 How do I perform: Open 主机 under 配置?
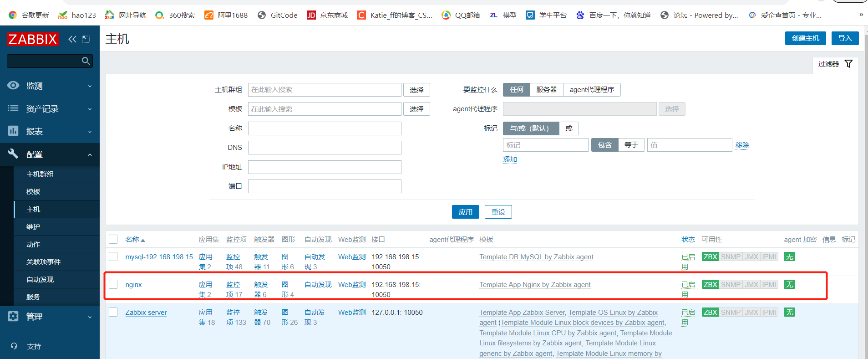coord(33,209)
